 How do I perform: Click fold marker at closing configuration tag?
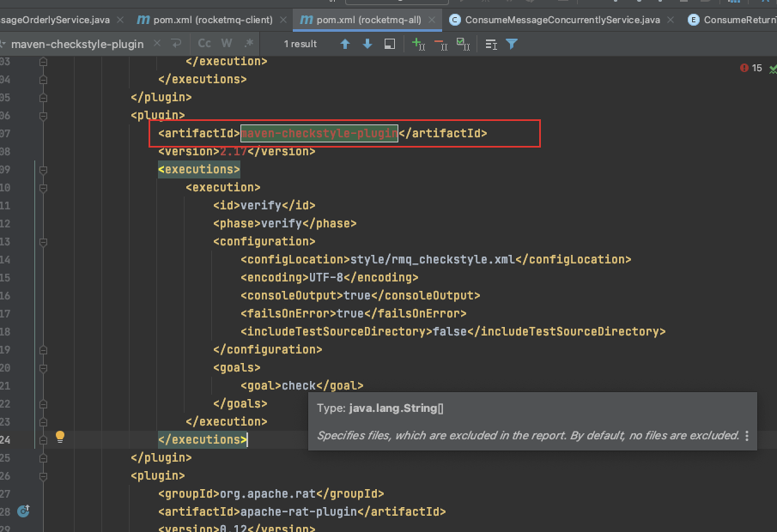coord(43,350)
